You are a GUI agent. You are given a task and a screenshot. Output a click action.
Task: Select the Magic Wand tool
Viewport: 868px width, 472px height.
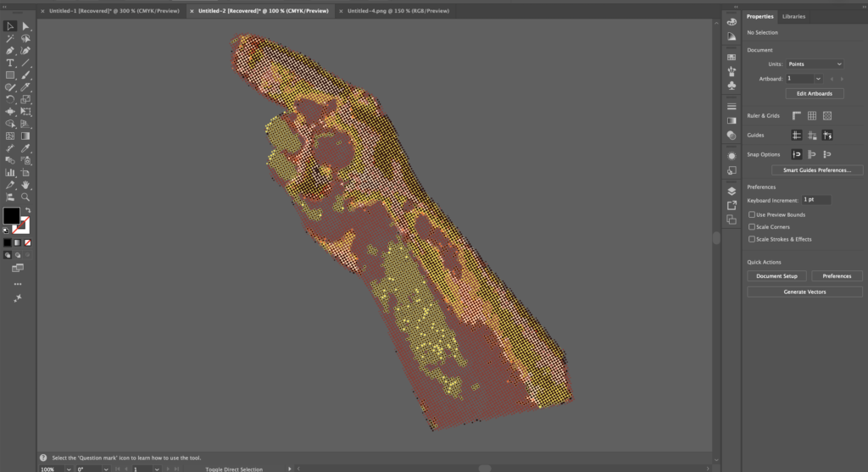tap(10, 38)
